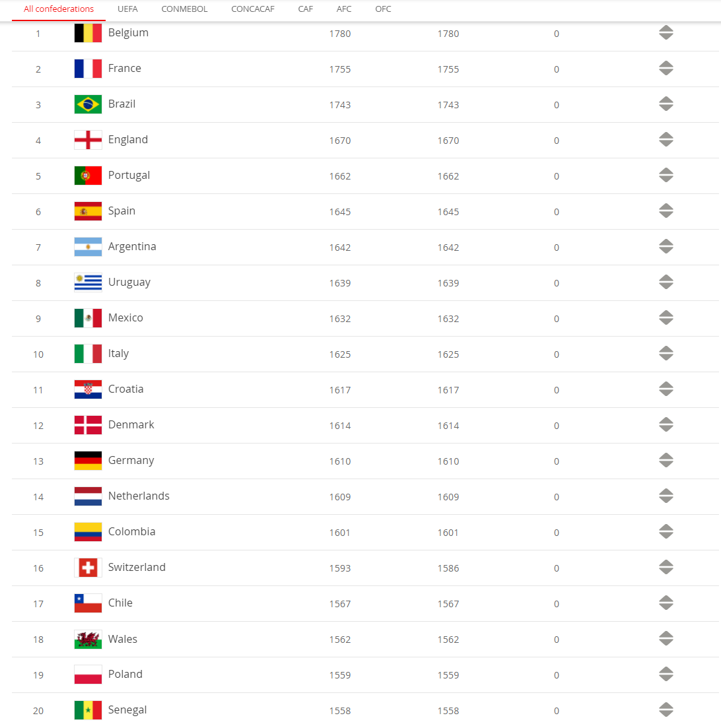This screenshot has height=728, width=721.
Task: Expand the Colombia row details arrow
Action: (666, 531)
